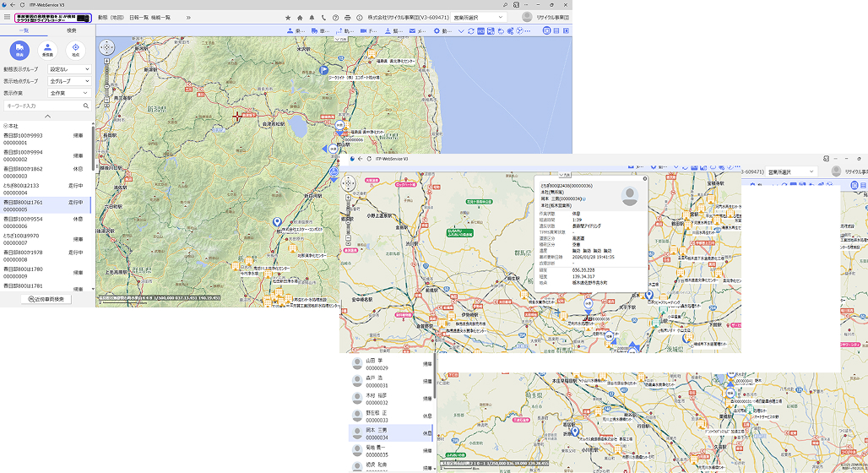The image size is (868, 473).
Task: Switch to the 一覧 tab
Action: pyautogui.click(x=24, y=30)
